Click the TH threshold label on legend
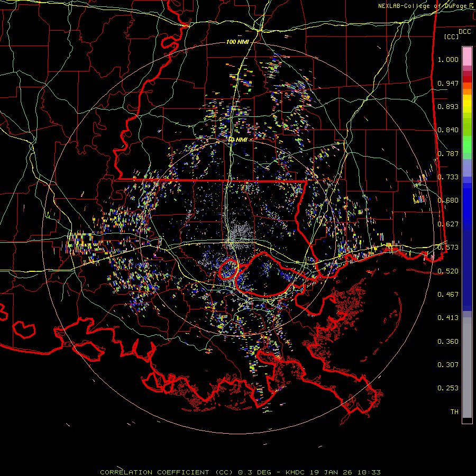Screen dimensions: 476x476 click(454, 411)
